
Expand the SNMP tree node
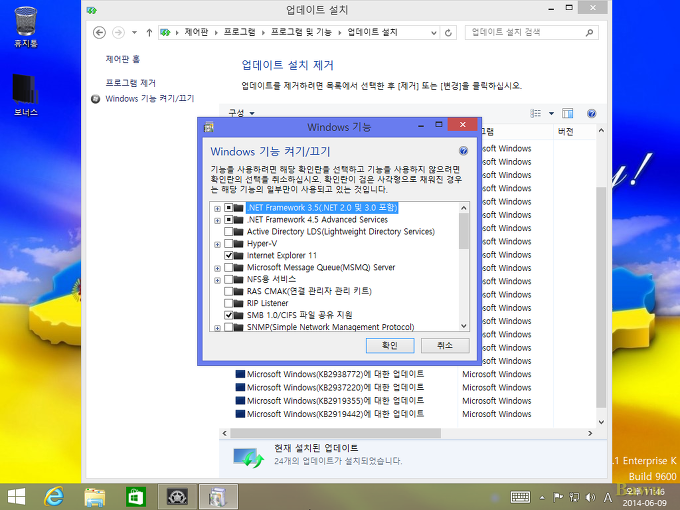[217, 328]
